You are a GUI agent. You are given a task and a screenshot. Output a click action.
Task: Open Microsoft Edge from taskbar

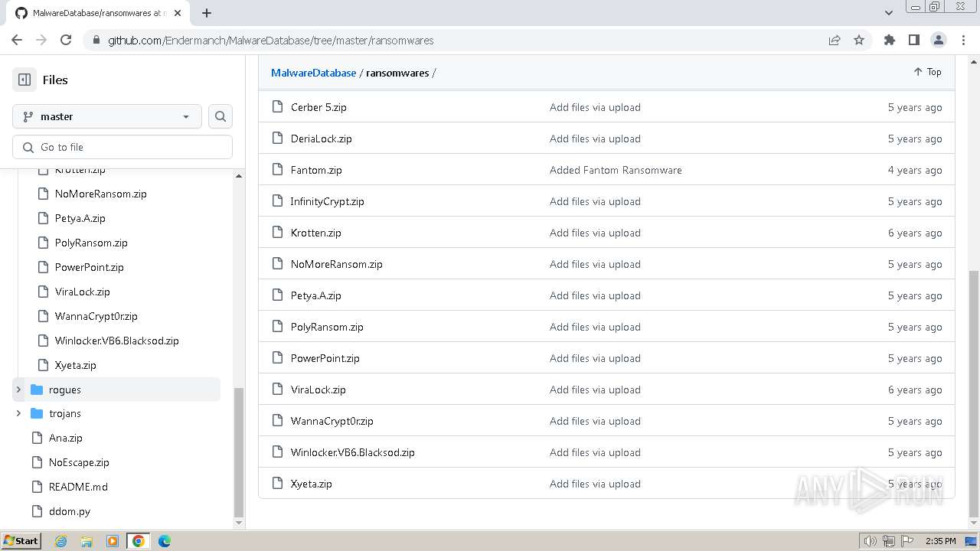tap(165, 541)
